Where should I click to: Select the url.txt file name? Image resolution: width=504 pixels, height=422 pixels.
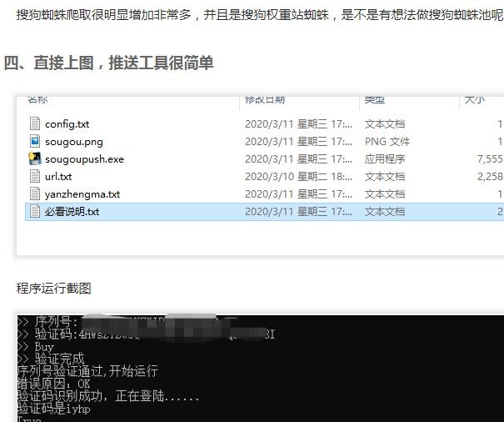(x=58, y=177)
